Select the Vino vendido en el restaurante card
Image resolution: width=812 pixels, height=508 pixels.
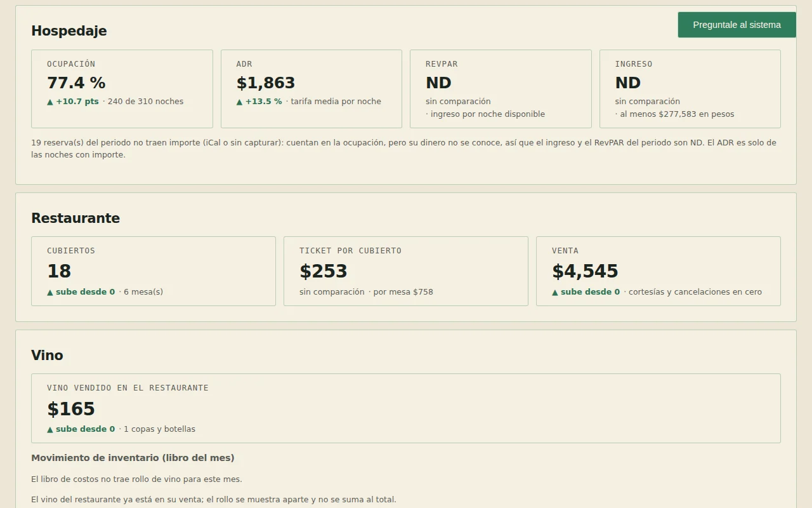click(x=406, y=408)
